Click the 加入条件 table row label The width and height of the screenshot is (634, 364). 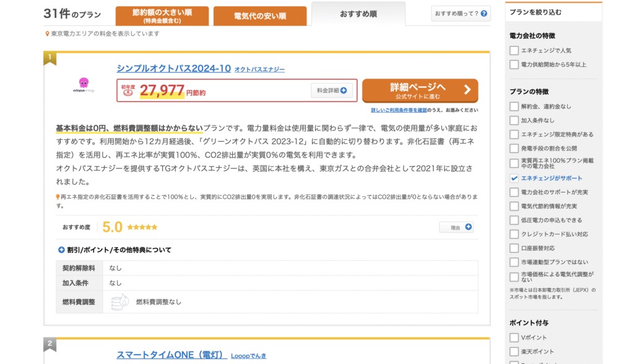pos(76,283)
